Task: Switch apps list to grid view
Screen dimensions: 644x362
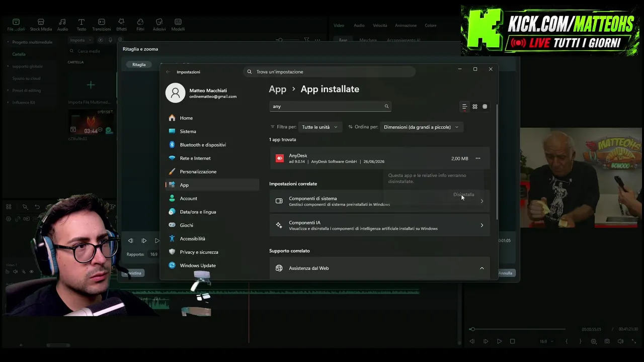Action: [x=475, y=107]
